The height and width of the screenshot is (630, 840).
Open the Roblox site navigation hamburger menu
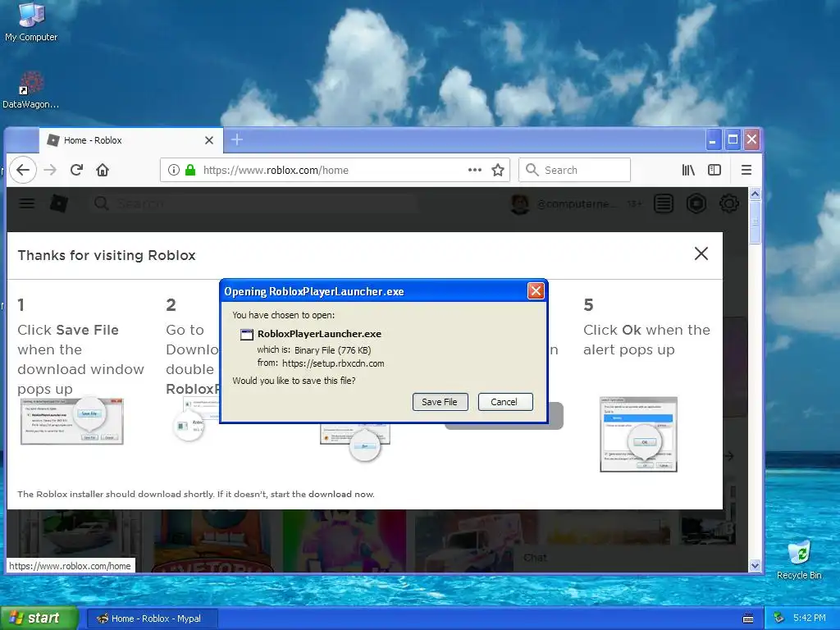pyautogui.click(x=27, y=203)
